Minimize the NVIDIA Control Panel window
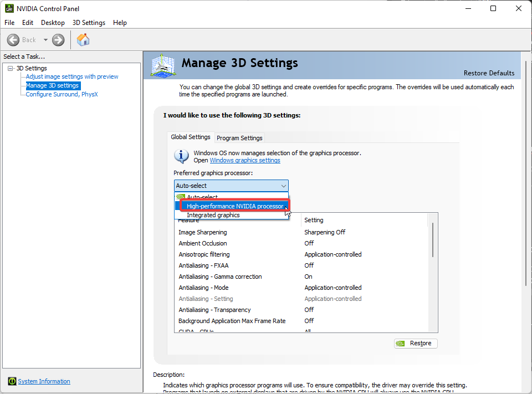The height and width of the screenshot is (394, 532). (468, 8)
